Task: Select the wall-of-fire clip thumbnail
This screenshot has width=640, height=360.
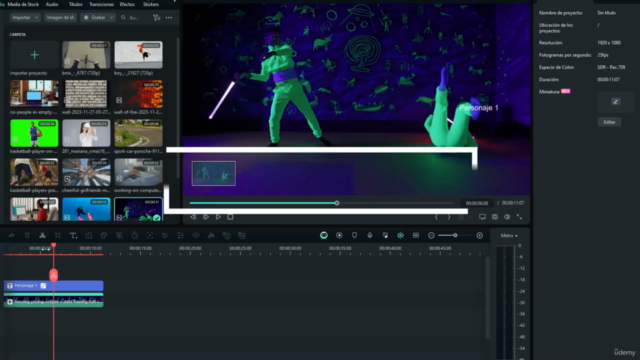Action: (138, 94)
